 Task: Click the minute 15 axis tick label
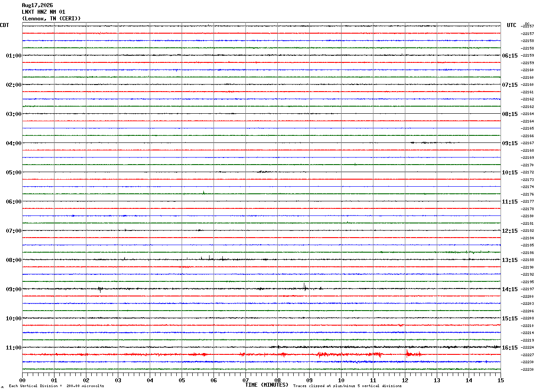click(501, 380)
